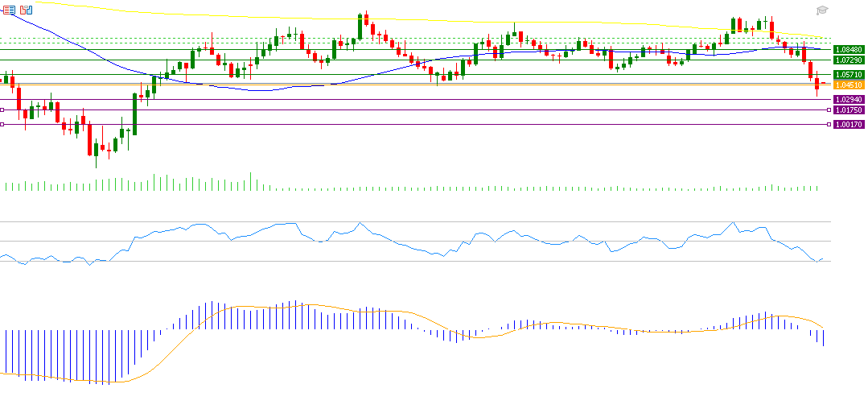Click the last red candlestick on the chart
868x409 pixels.
[x=817, y=84]
